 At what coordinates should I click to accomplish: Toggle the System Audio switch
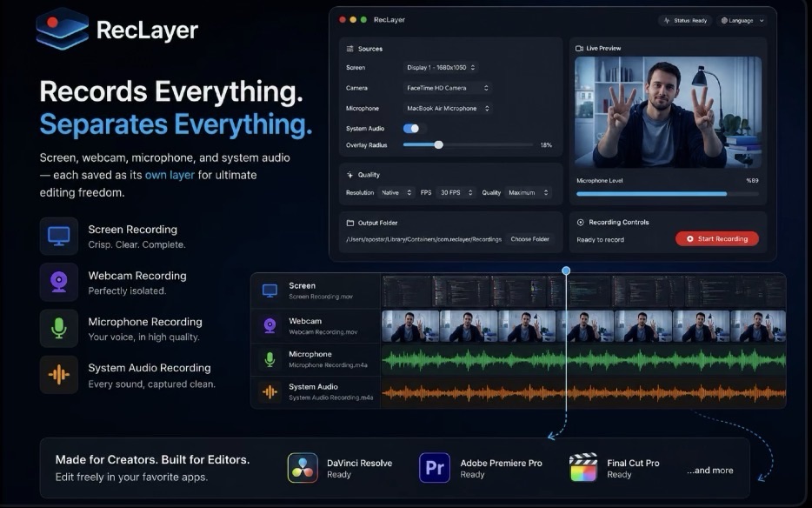(x=412, y=128)
